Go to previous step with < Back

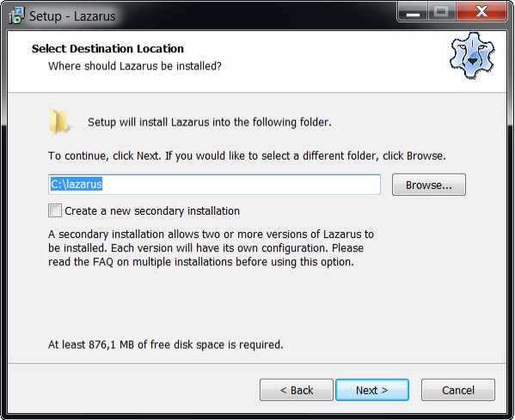(x=297, y=390)
